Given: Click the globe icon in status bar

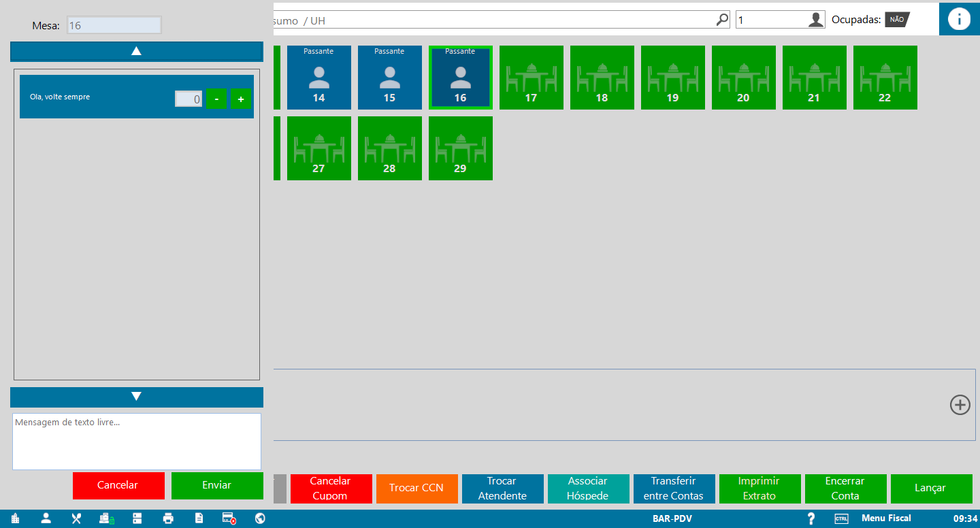Looking at the screenshot, I should 260,518.
